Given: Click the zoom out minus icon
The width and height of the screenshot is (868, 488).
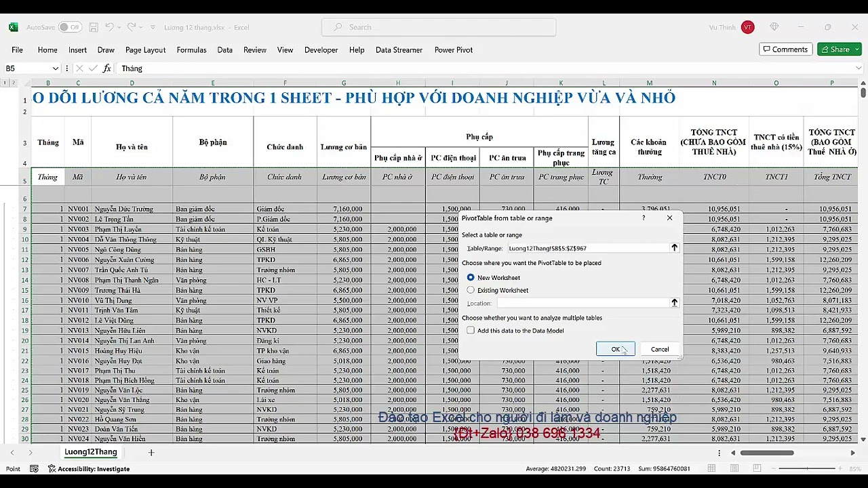Looking at the screenshot, I should point(774,468).
